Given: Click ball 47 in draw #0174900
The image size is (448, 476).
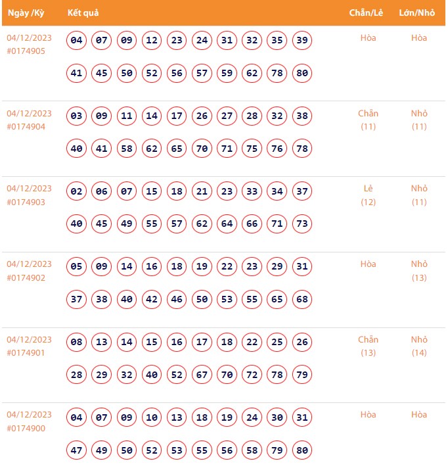Looking at the screenshot, I should [77, 450].
